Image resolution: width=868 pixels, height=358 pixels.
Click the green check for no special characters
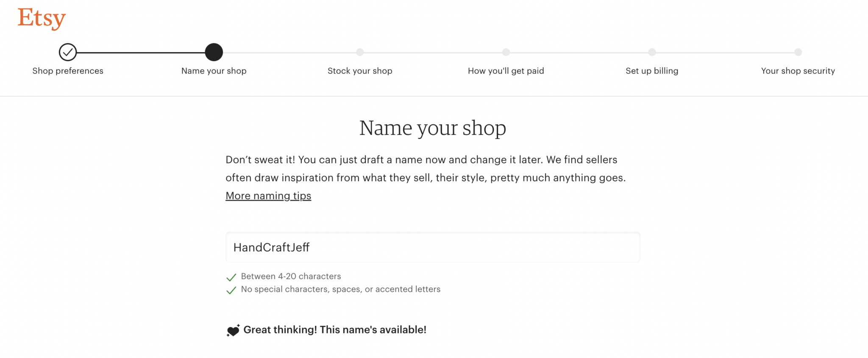point(231,290)
